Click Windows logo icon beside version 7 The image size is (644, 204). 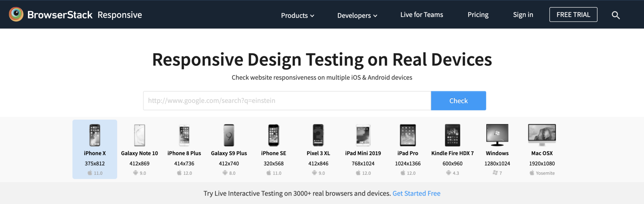pyautogui.click(x=495, y=173)
